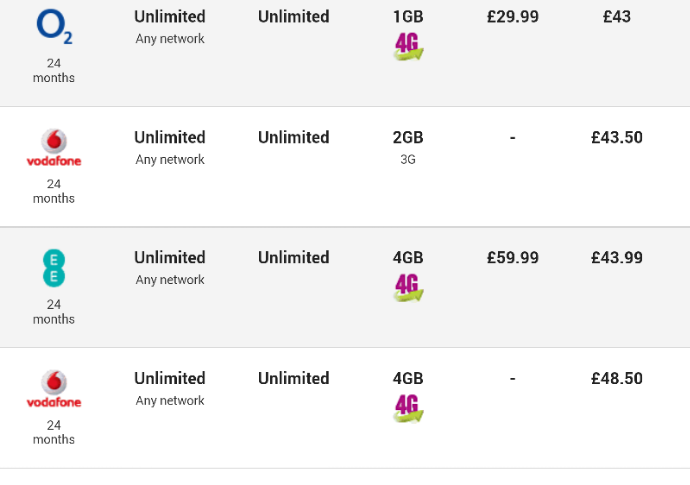Image resolution: width=690 pixels, height=485 pixels.
Task: Click the £29.99 phone cost on O2
Action: [513, 17]
